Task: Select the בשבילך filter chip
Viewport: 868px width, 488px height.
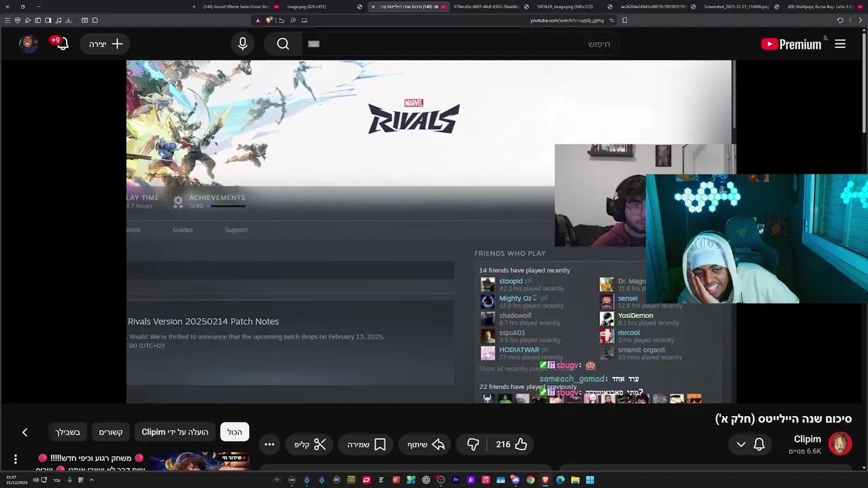Action: pos(68,432)
